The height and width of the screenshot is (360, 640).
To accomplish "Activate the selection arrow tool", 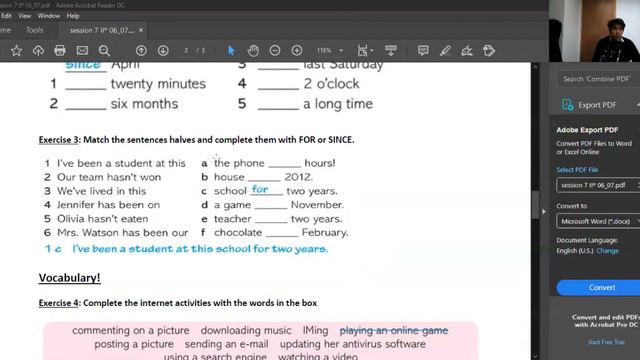I will coord(231,51).
